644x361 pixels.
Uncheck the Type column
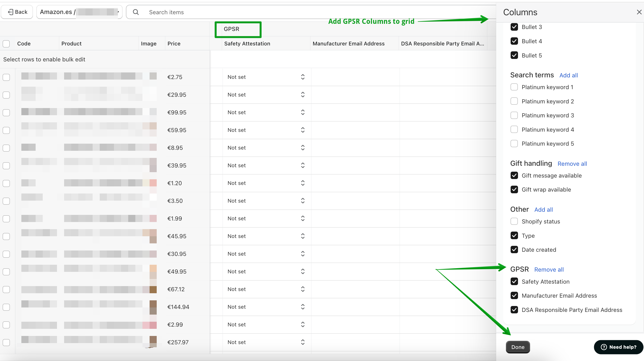click(x=514, y=236)
